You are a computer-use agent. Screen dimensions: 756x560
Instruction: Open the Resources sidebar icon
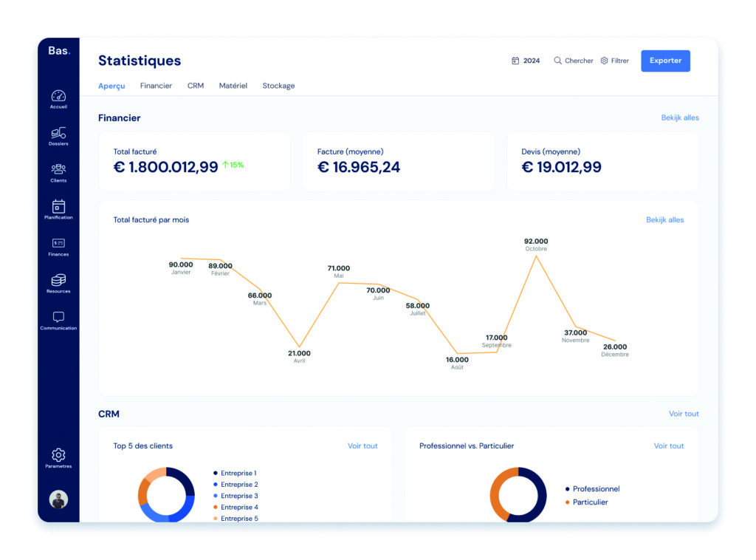(x=58, y=281)
